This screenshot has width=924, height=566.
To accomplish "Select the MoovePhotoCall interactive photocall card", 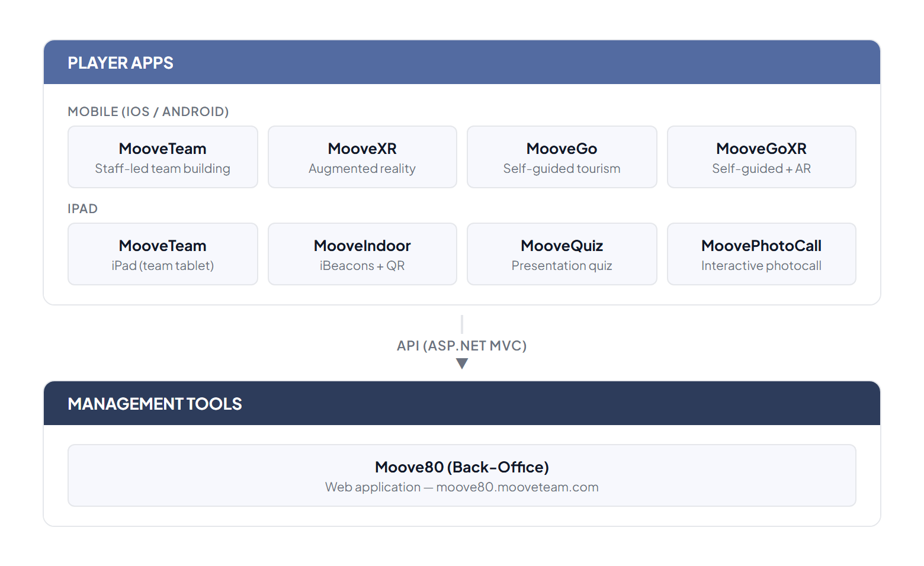I will (x=761, y=254).
